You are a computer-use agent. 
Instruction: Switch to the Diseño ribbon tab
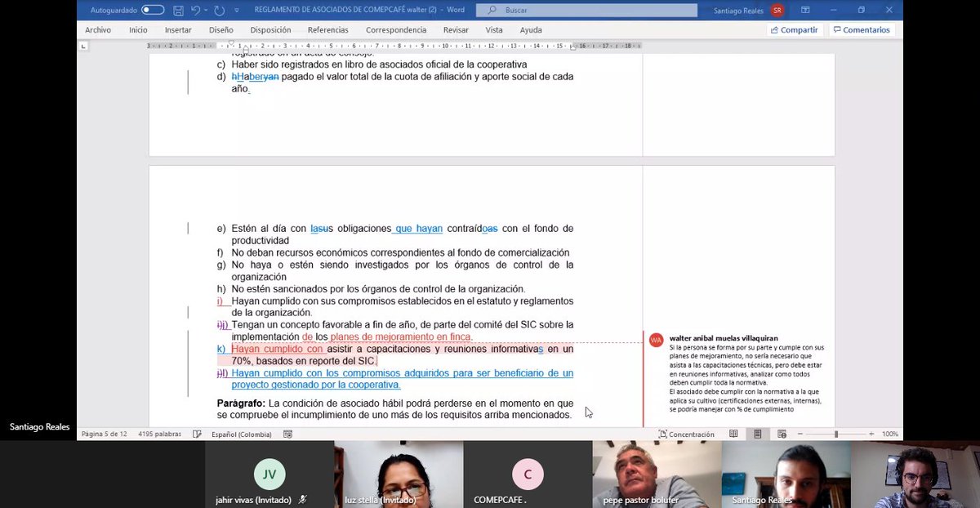220,30
